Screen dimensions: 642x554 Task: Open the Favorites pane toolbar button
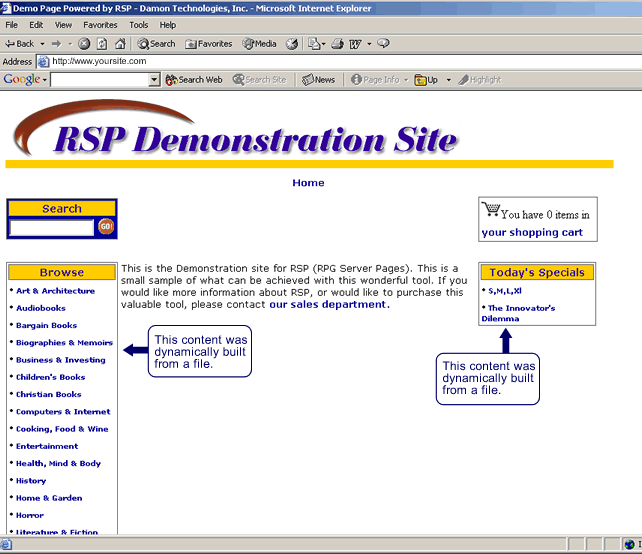pyautogui.click(x=208, y=43)
